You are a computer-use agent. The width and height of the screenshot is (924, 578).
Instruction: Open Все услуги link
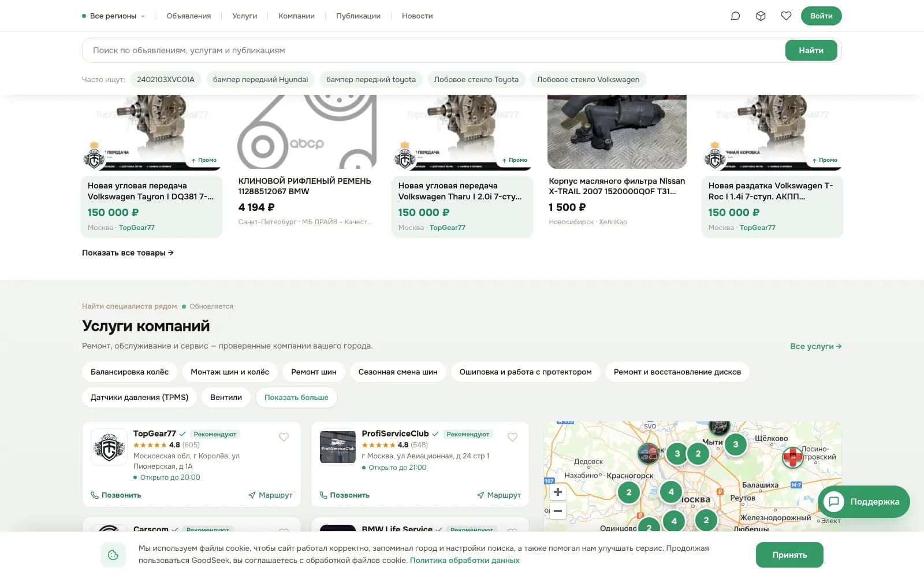pos(815,346)
